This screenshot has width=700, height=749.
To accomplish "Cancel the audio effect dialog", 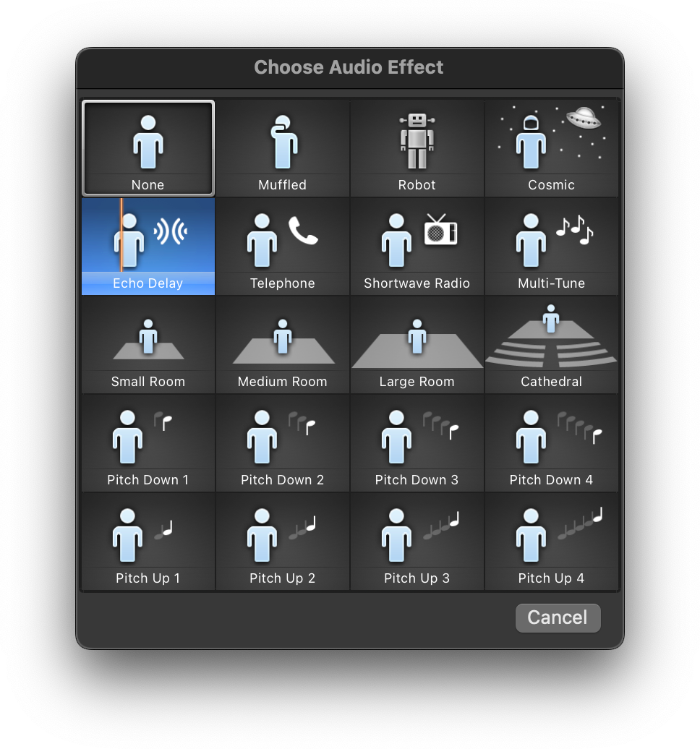I will 558,617.
